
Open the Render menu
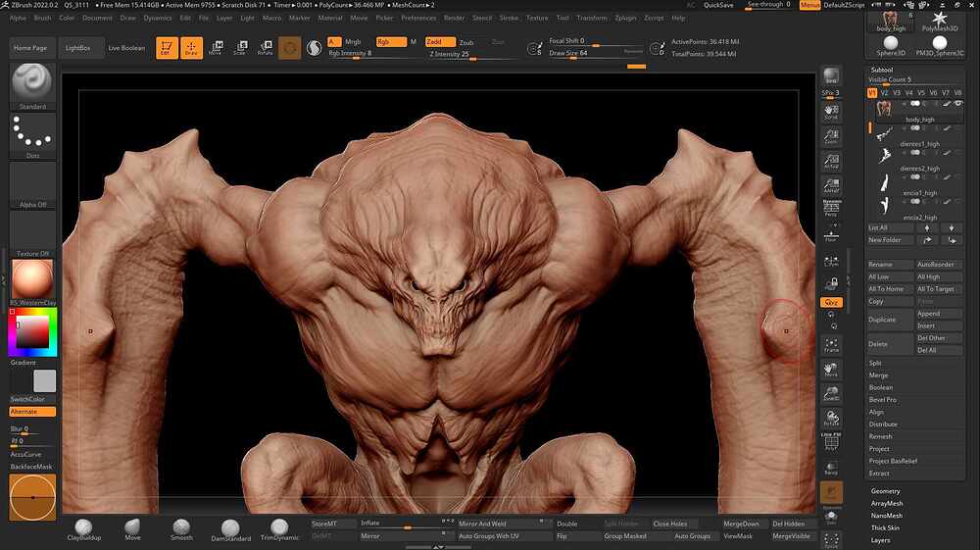tap(454, 18)
